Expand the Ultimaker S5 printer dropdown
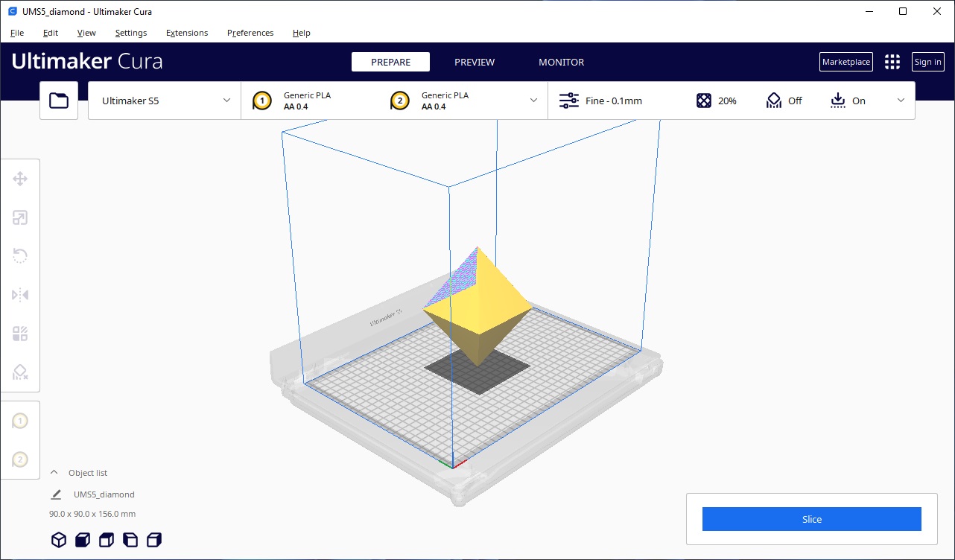 (x=165, y=101)
